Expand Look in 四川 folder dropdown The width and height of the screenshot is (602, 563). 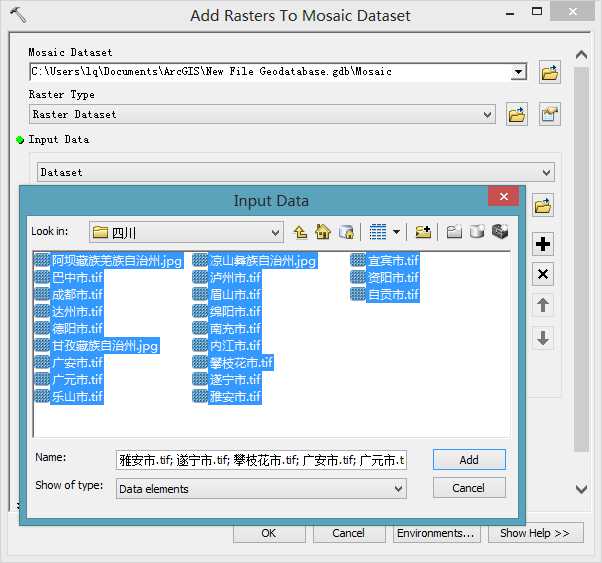(x=275, y=232)
